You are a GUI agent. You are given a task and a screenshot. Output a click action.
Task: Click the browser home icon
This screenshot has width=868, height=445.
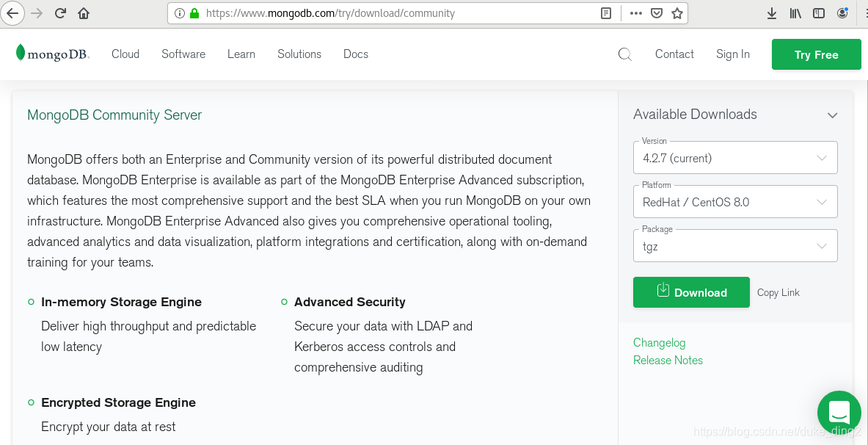point(83,12)
